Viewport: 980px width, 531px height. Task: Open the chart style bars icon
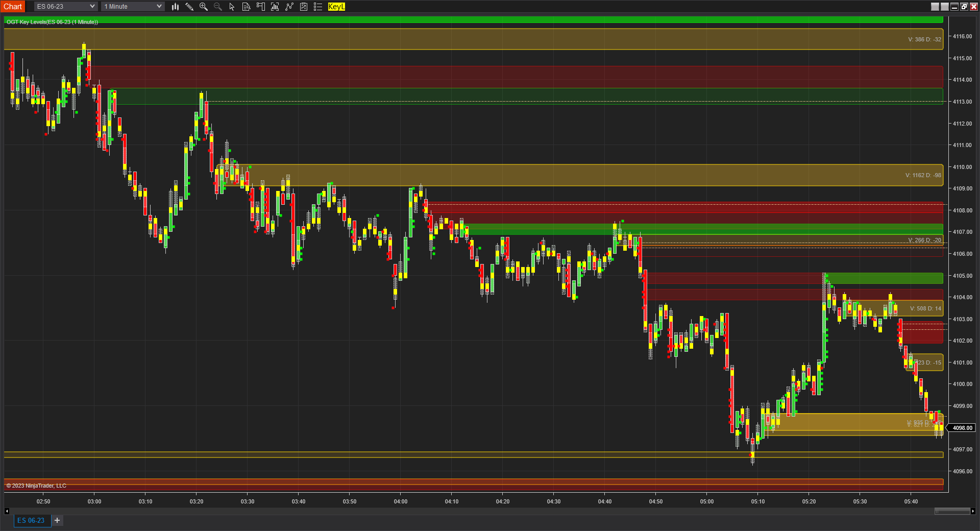[175, 7]
